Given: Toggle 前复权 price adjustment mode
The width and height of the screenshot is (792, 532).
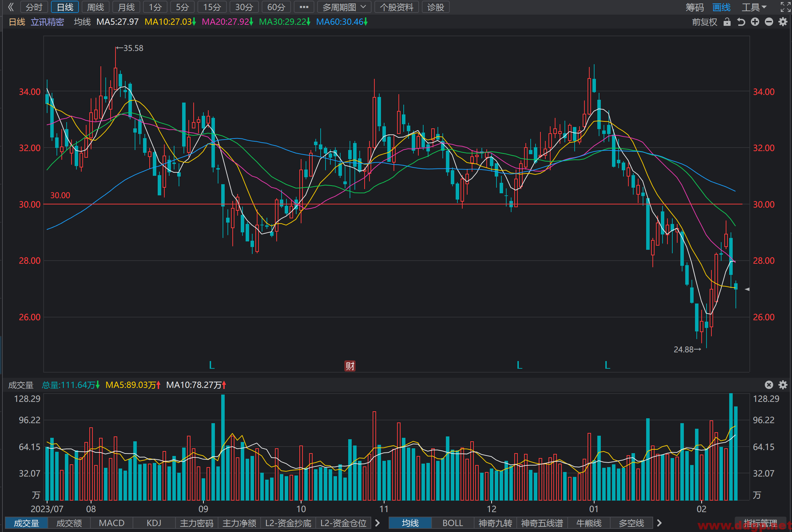Looking at the screenshot, I should (x=704, y=22).
